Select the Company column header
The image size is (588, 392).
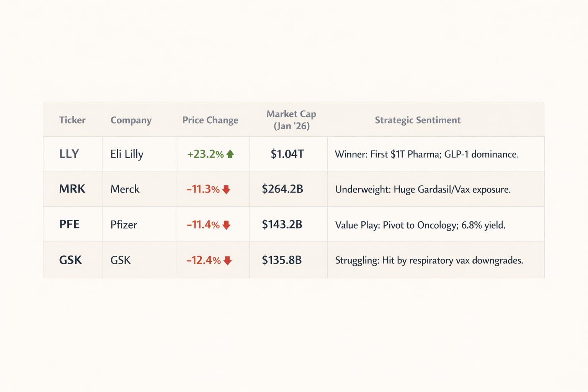(131, 120)
